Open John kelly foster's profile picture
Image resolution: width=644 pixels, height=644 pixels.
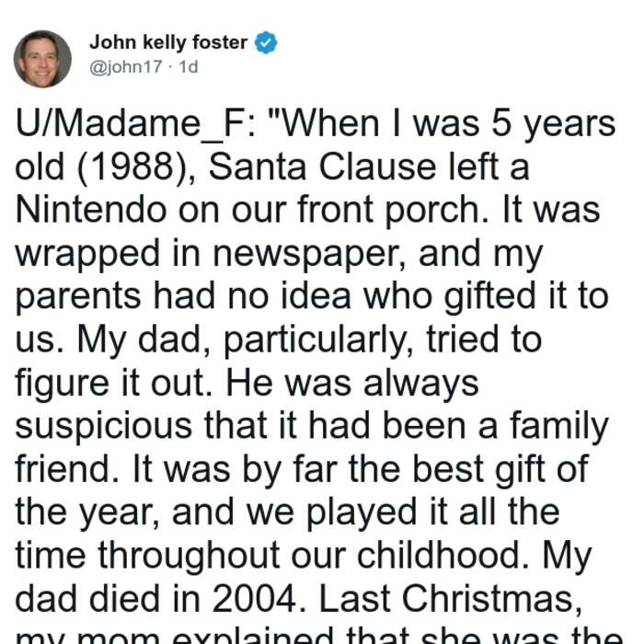(x=42, y=59)
